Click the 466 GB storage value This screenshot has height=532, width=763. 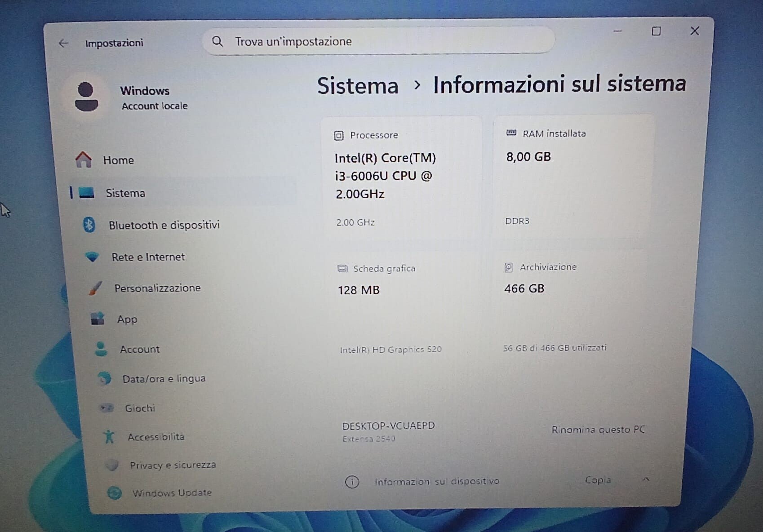(524, 288)
